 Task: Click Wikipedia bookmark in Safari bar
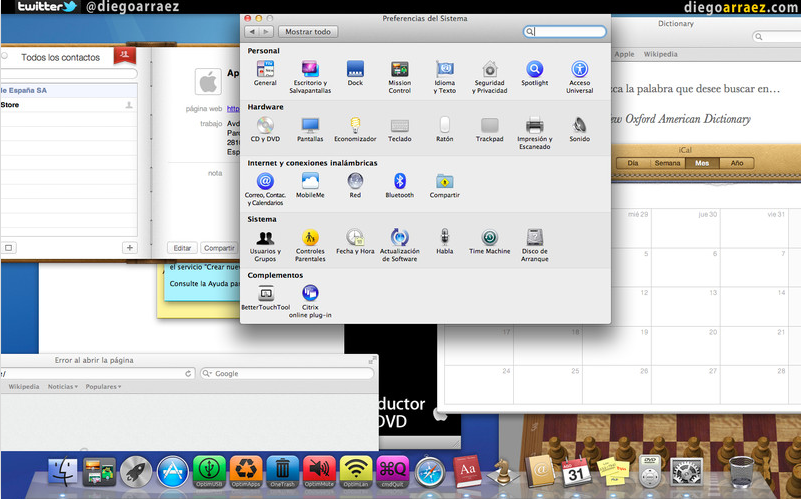(23, 387)
